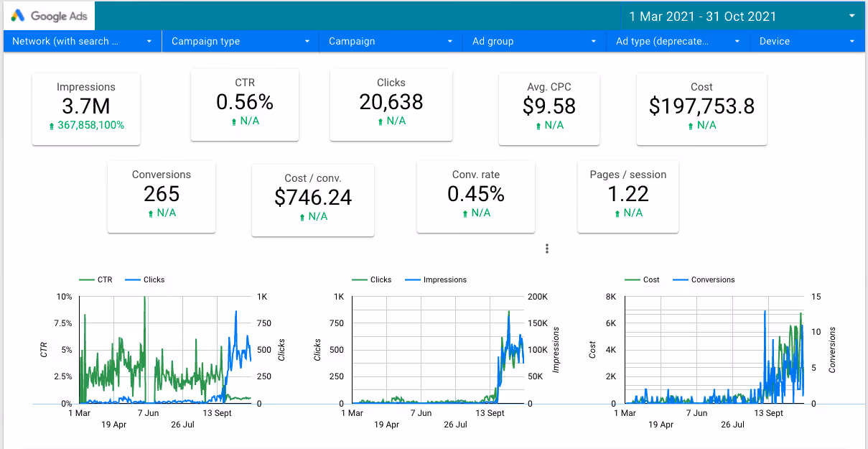Select the Pages / session scorecard 1.22
Image resolution: width=868 pixels, height=449 pixels.
point(628,197)
